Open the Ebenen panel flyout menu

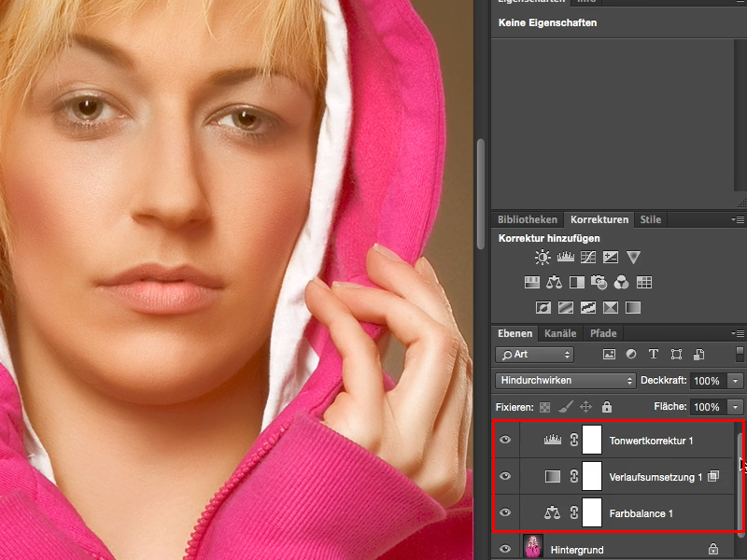click(738, 334)
